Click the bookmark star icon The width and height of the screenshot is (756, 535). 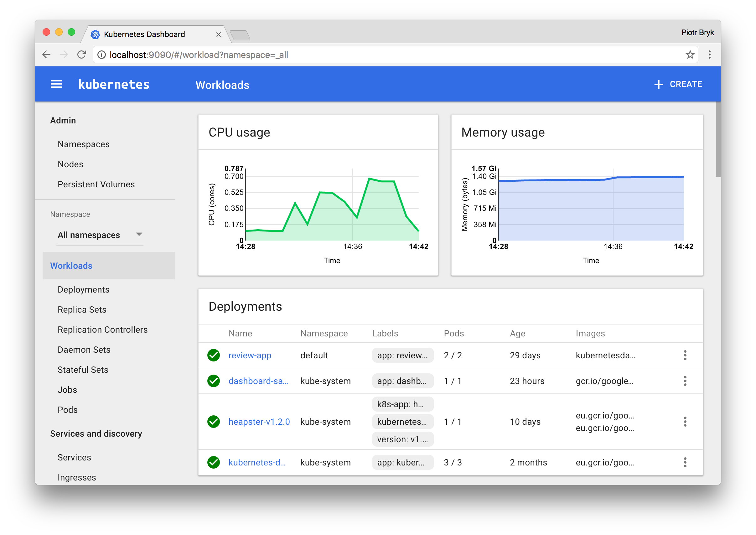click(690, 55)
